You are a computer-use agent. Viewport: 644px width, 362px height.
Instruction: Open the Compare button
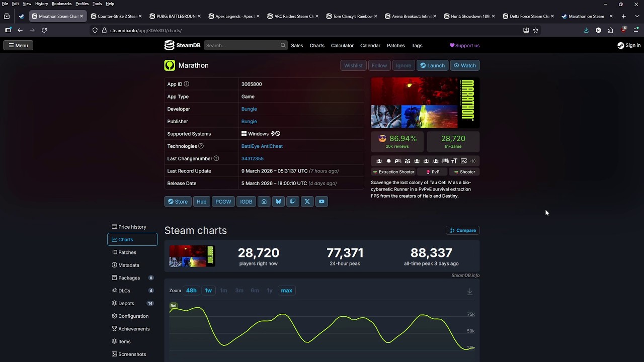click(x=463, y=230)
